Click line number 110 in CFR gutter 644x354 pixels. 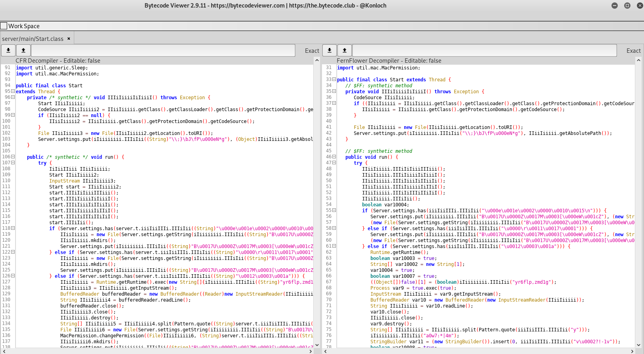click(x=6, y=181)
